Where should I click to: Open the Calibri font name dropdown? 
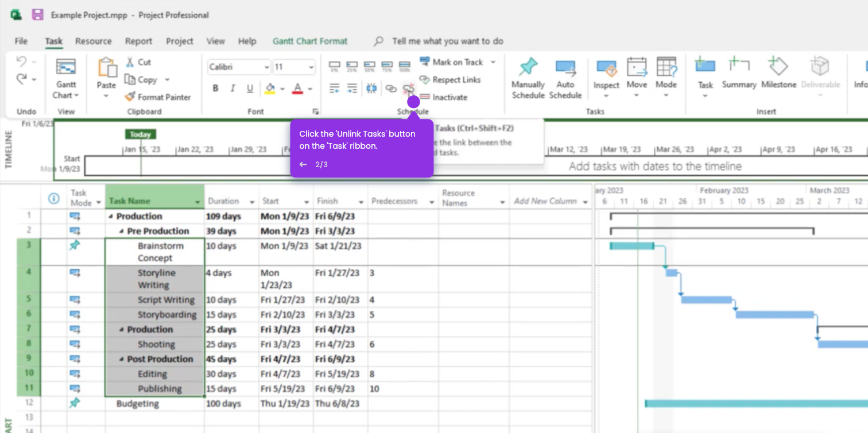click(x=267, y=67)
